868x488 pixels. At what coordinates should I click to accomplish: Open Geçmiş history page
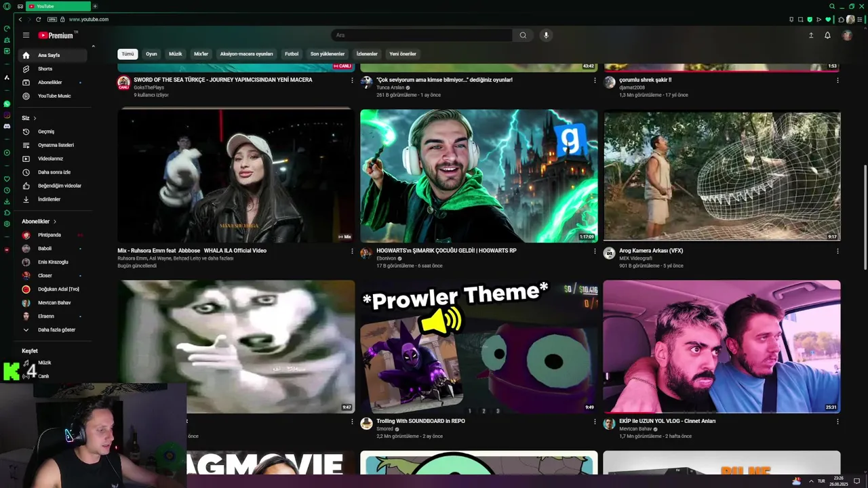point(53,131)
